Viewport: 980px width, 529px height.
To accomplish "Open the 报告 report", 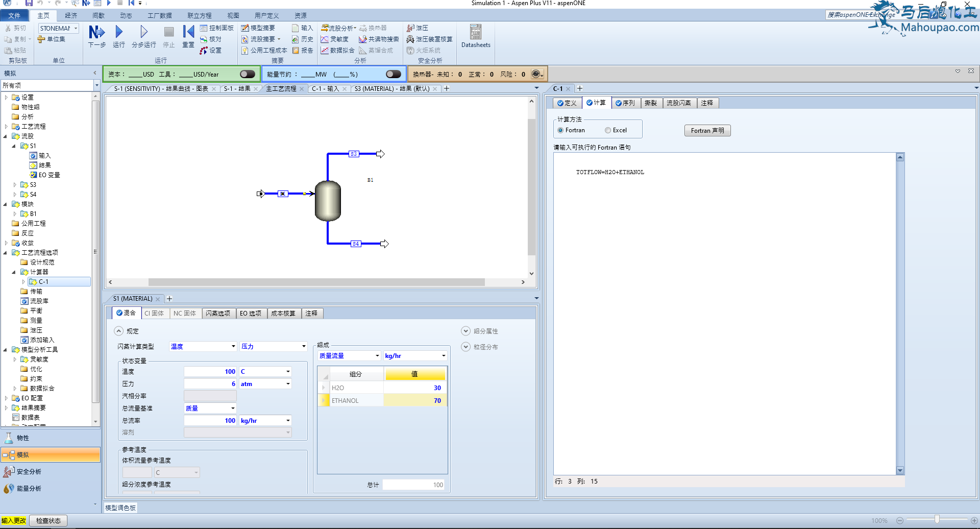I will tap(302, 51).
